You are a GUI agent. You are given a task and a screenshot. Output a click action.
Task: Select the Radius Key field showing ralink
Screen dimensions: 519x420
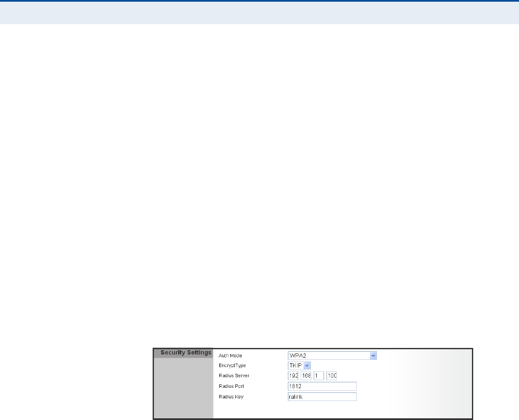[322, 397]
